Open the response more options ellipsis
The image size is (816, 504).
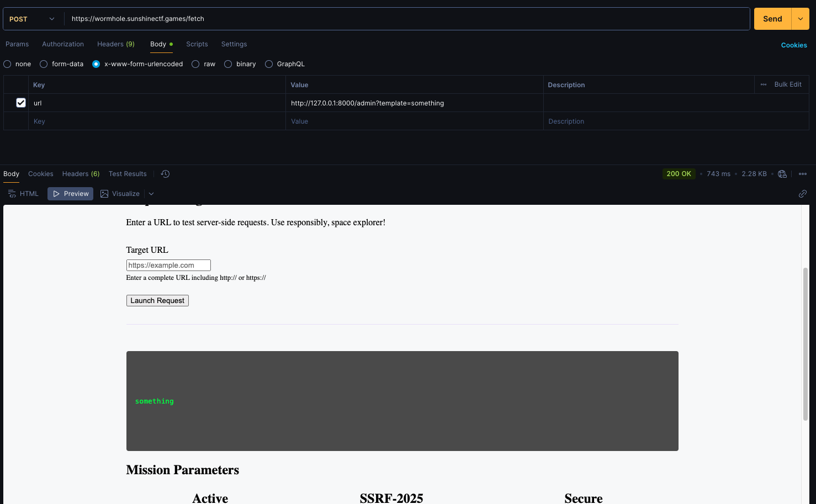tap(802, 174)
